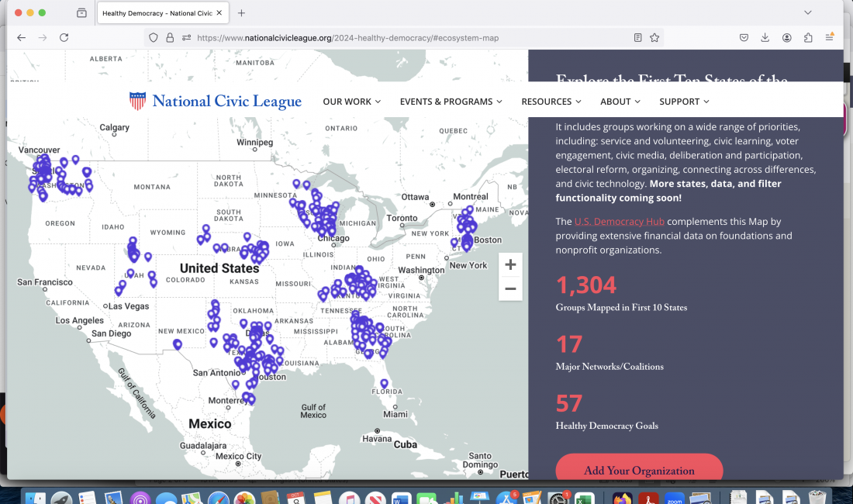
Task: Click the 'Healthy Democracy Goals' label
Action: point(606,426)
